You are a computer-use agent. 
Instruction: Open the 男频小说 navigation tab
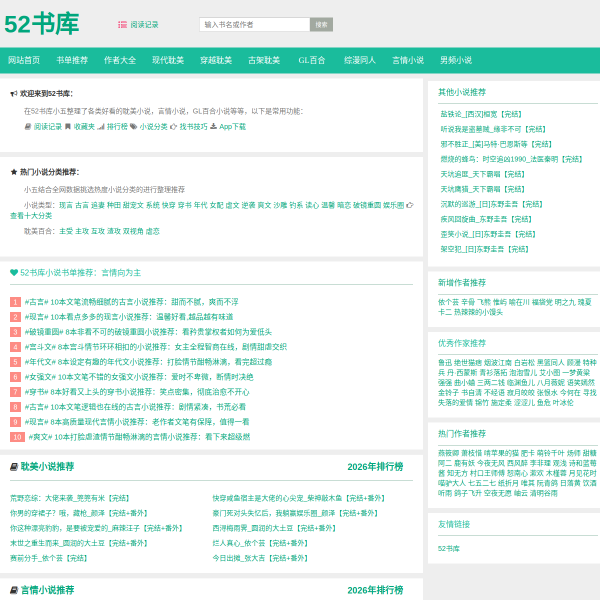click(456, 60)
